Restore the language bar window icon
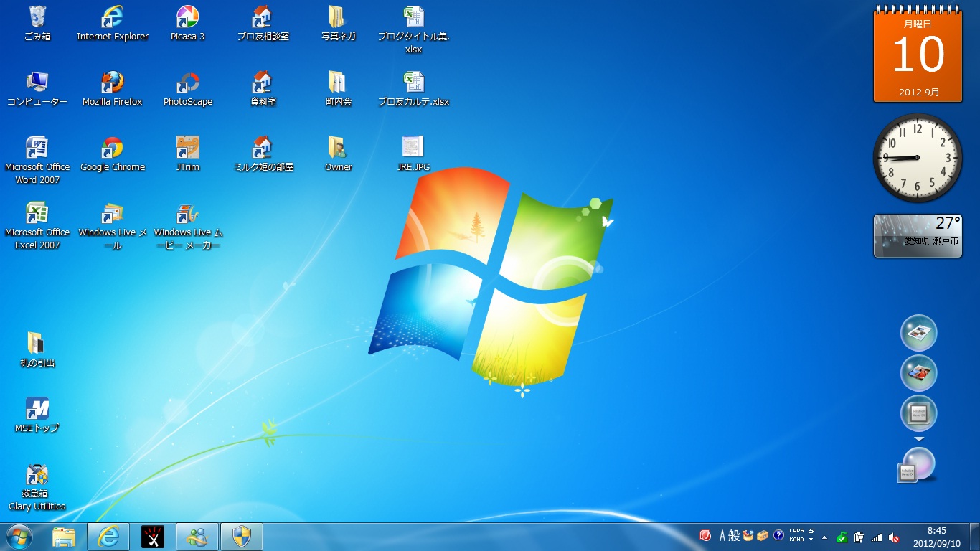 pos(811,532)
